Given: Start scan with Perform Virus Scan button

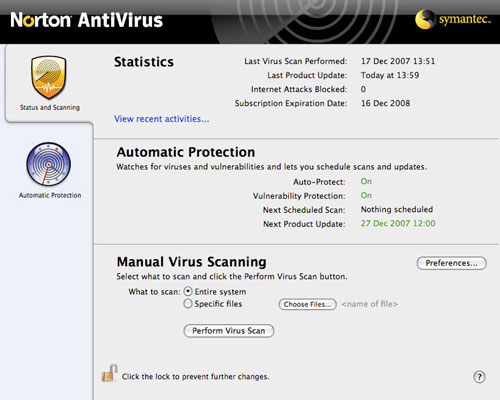Looking at the screenshot, I should 229,331.
